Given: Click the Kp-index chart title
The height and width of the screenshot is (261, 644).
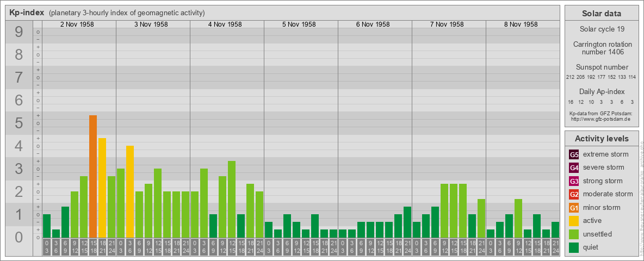Looking at the screenshot, I should tap(27, 13).
